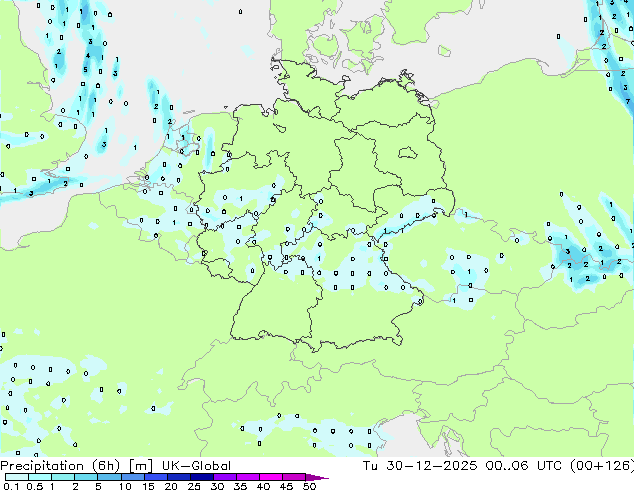Click the 'Tu 30-12-2025' date text
Screen dimensions: 634x490
coord(420,466)
